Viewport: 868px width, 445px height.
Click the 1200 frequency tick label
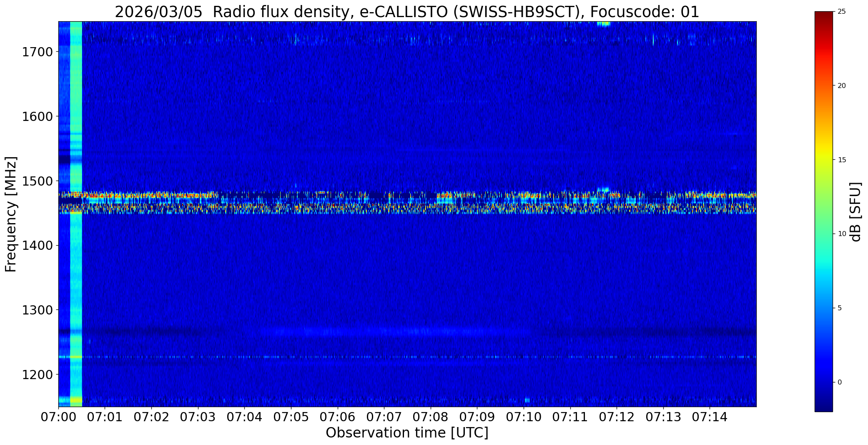38,375
